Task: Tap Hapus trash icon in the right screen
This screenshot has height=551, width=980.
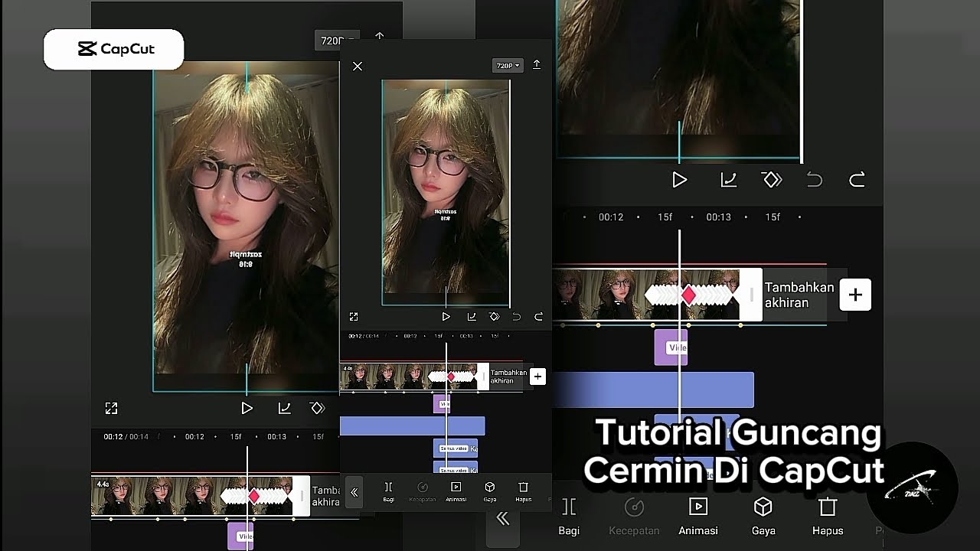Action: click(828, 507)
